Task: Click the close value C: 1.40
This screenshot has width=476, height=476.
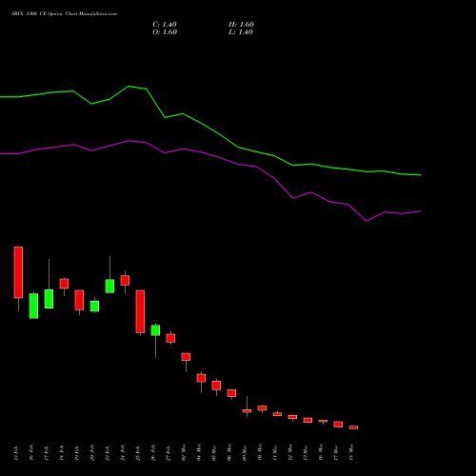Action: [165, 25]
